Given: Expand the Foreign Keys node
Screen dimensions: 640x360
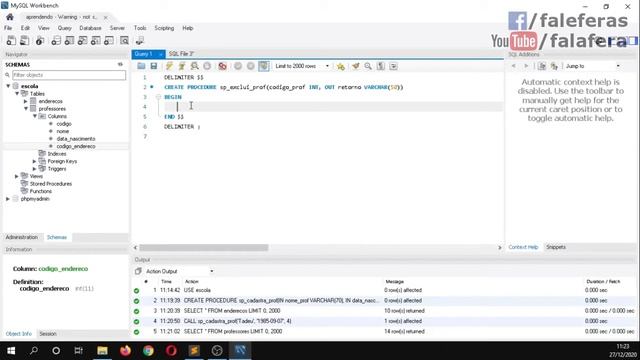Looking at the screenshot, I should (x=35, y=161).
